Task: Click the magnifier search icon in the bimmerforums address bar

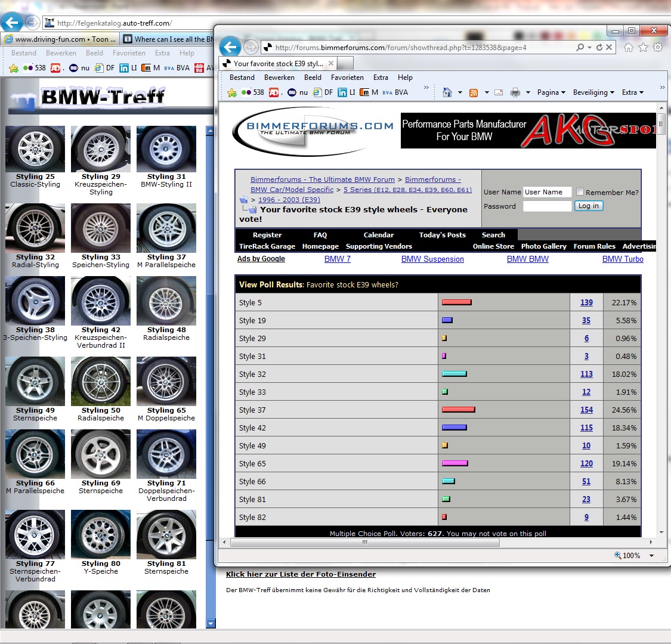Action: tap(580, 47)
